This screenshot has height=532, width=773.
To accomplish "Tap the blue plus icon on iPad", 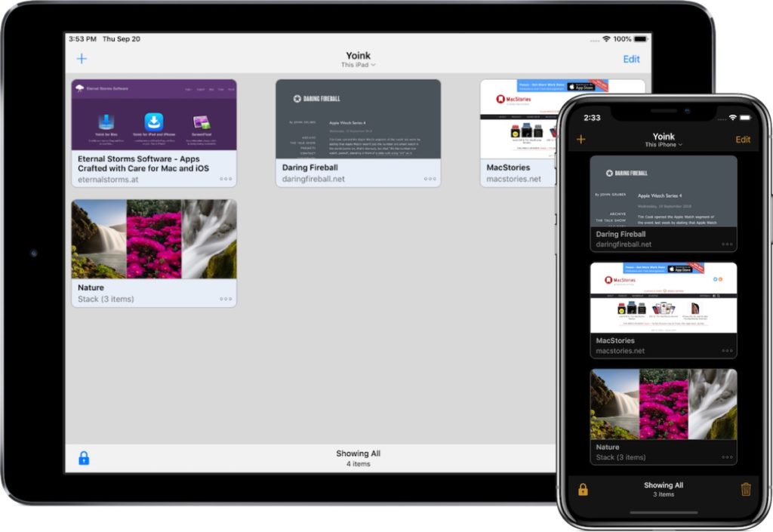I will [x=82, y=59].
